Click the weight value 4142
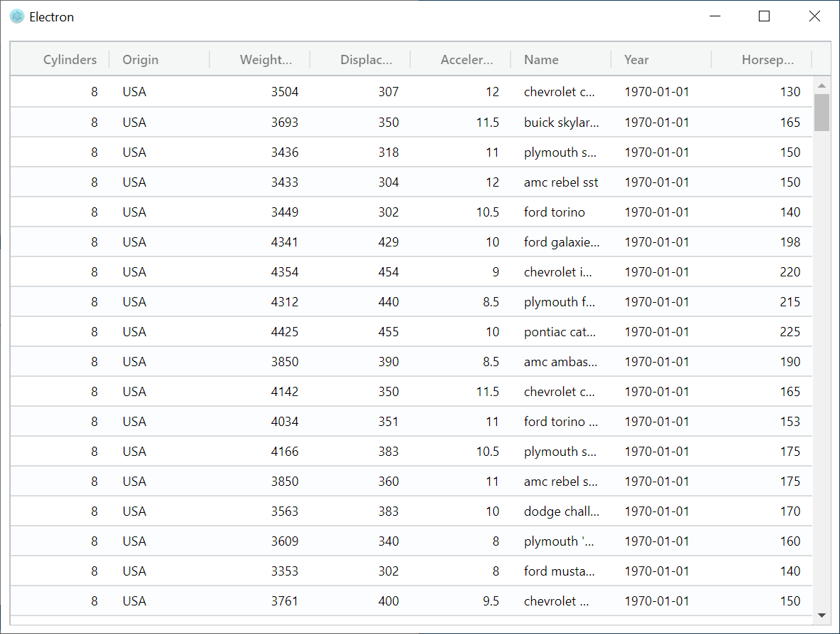Viewport: 840px width, 634px height. pos(285,392)
